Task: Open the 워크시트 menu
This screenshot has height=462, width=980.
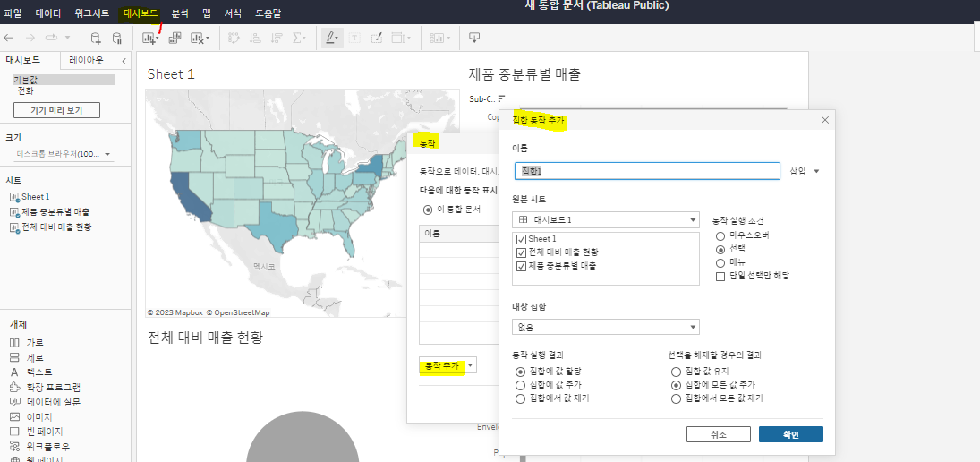Action: 92,13
